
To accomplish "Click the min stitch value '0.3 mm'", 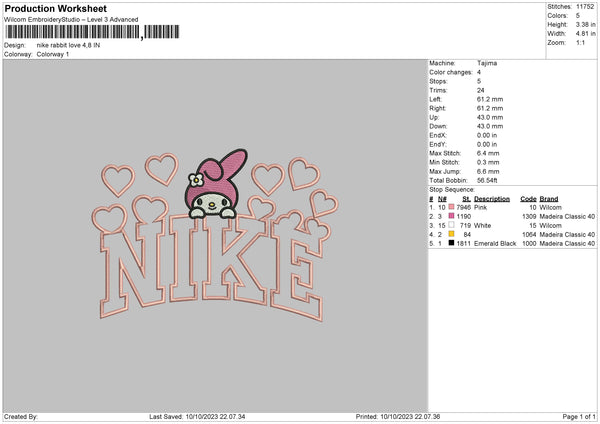I will 488,162.
